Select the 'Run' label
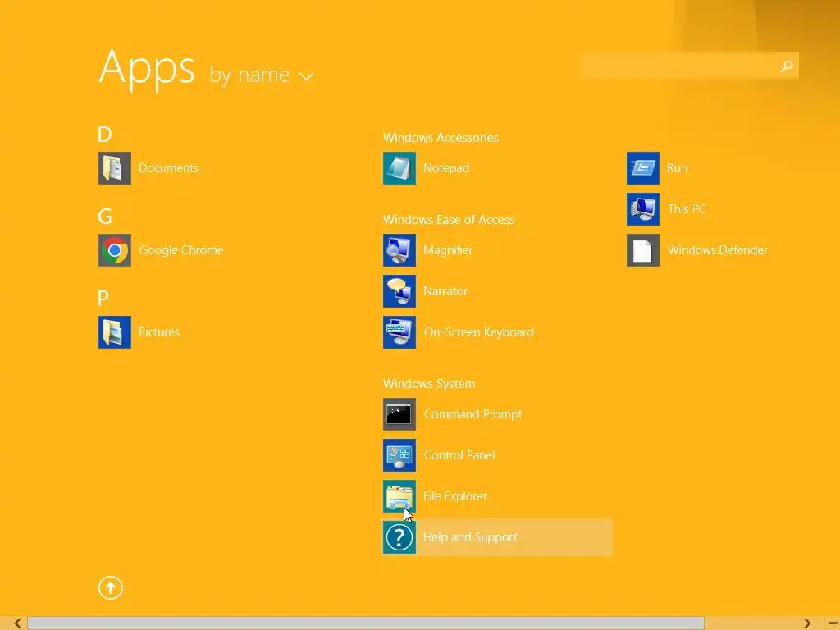This screenshot has width=840, height=630. click(x=677, y=168)
